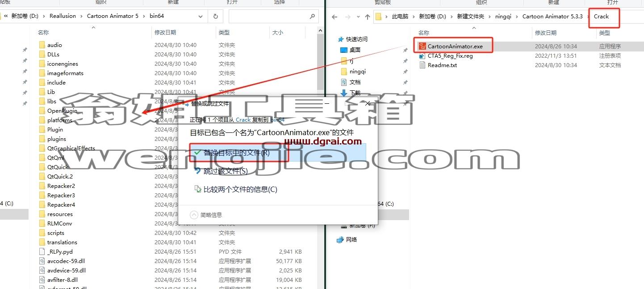This screenshot has height=289, width=644.
Task: Click search magnifier icon in bin64 window
Action: pos(312,16)
